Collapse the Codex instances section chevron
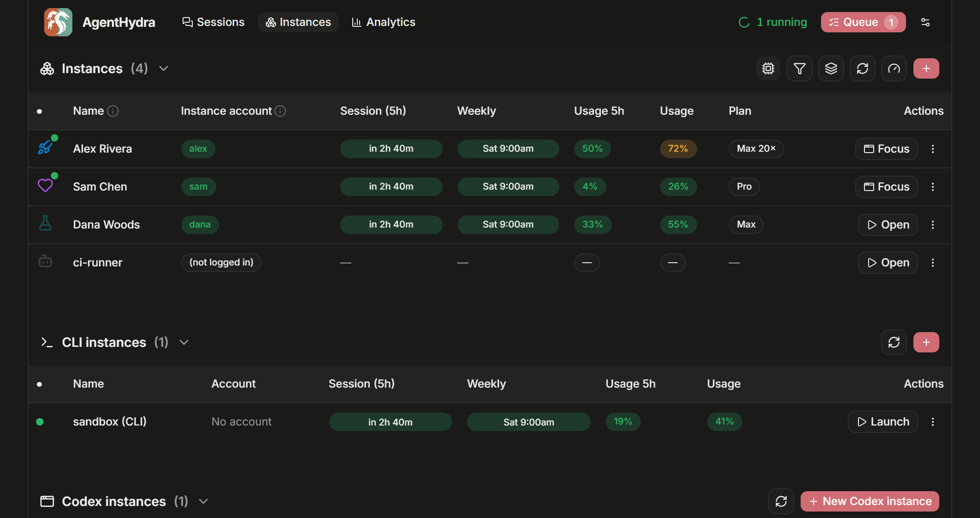This screenshot has width=980, height=518. click(203, 501)
